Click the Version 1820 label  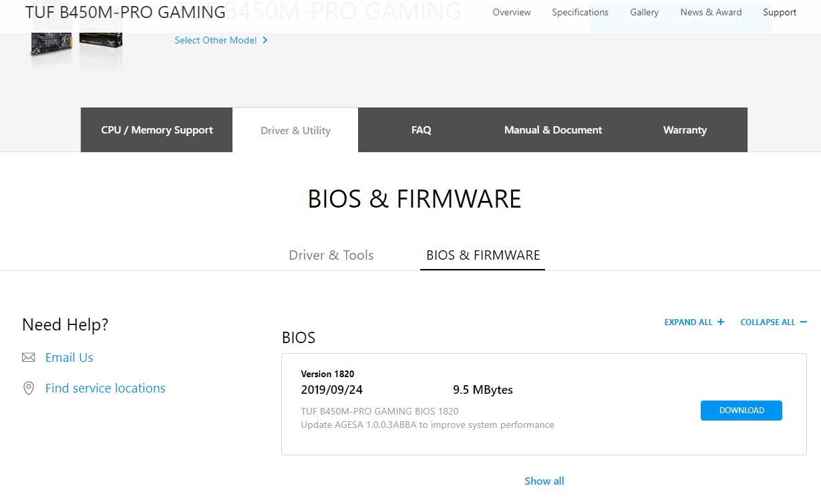click(x=327, y=374)
